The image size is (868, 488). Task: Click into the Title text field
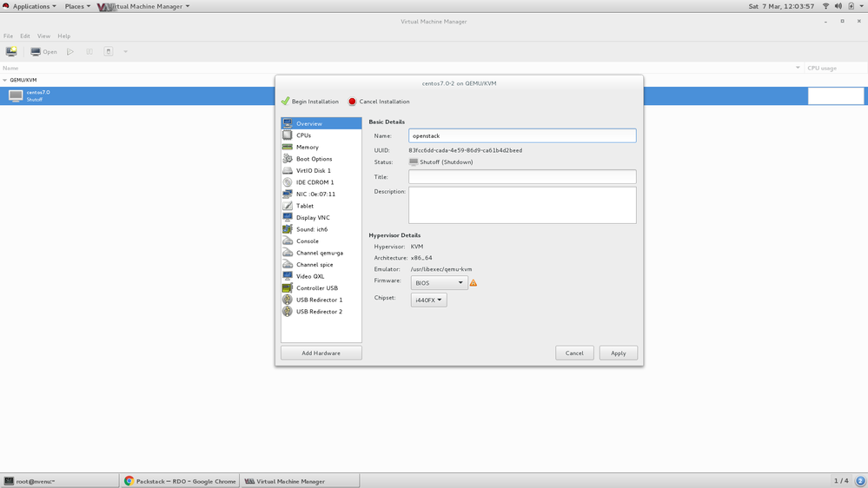click(522, 177)
